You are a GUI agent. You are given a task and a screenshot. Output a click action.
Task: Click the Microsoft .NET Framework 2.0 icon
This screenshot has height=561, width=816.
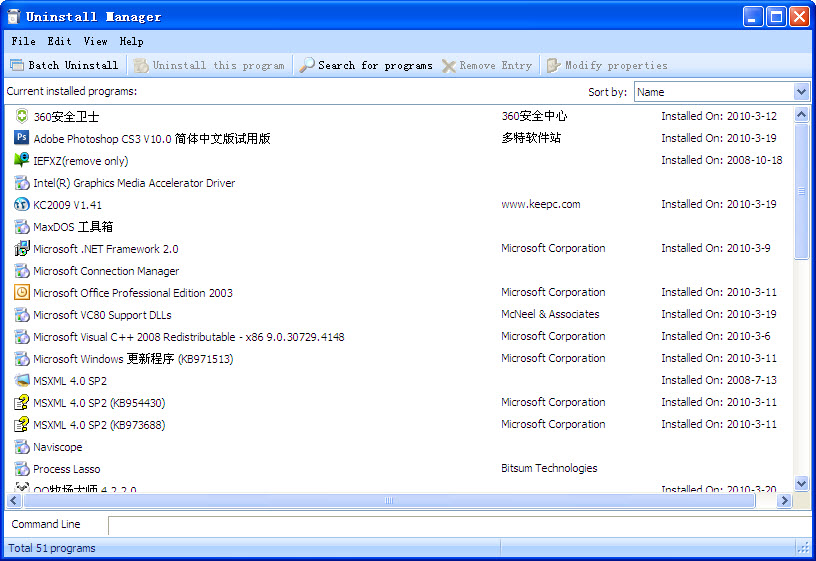click(21, 248)
